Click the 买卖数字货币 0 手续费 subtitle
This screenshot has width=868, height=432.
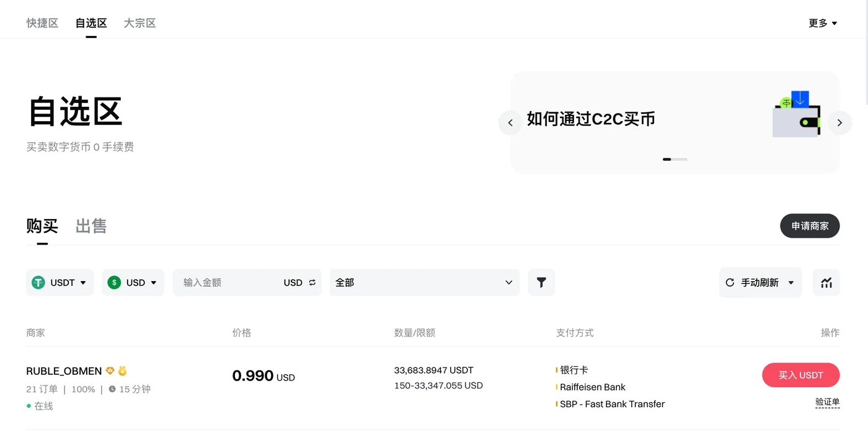(80, 147)
